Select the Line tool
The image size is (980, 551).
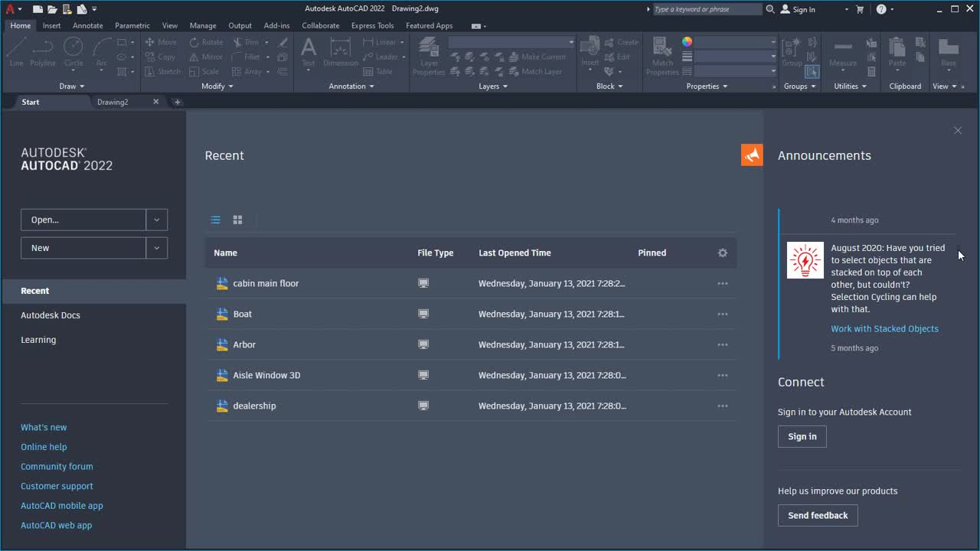[x=16, y=54]
